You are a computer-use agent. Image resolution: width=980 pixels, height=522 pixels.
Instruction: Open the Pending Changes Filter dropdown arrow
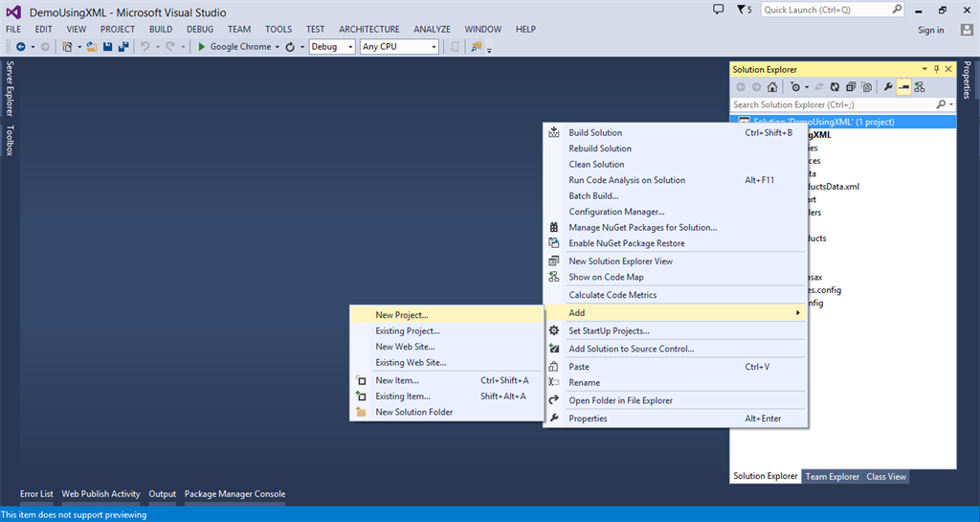pyautogui.click(x=806, y=87)
